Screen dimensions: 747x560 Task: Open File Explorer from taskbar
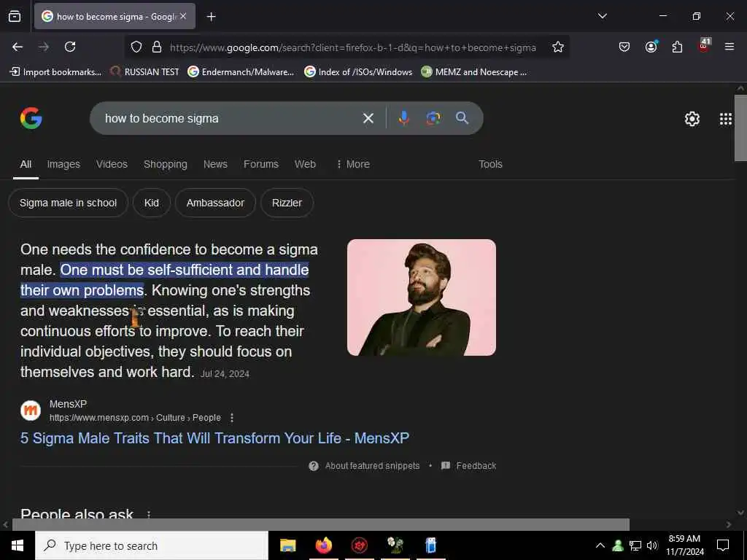(x=287, y=545)
